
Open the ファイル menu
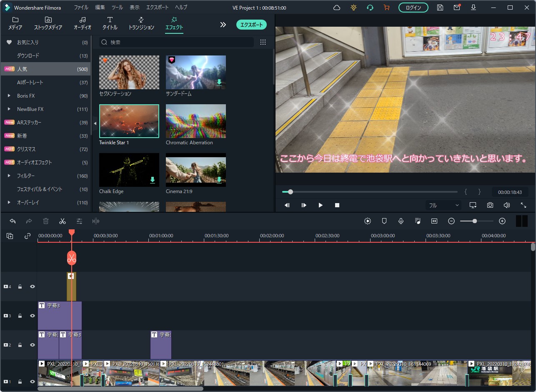(81, 8)
